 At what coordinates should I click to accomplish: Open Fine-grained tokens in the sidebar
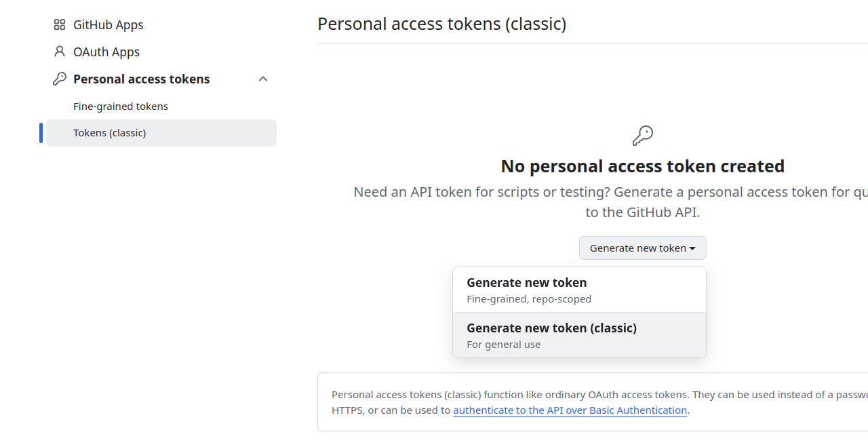(121, 106)
